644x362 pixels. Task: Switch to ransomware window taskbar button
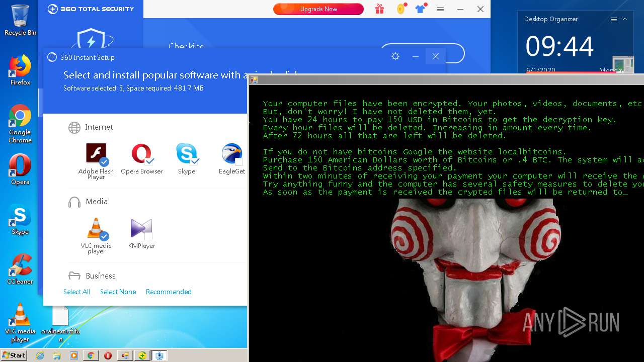pyautogui.click(x=125, y=355)
